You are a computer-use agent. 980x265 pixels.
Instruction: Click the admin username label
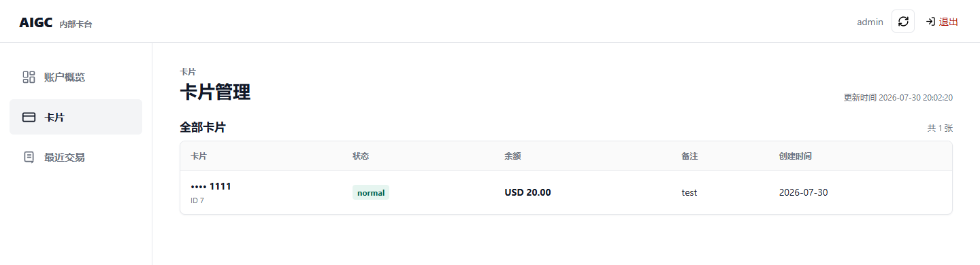tap(870, 22)
